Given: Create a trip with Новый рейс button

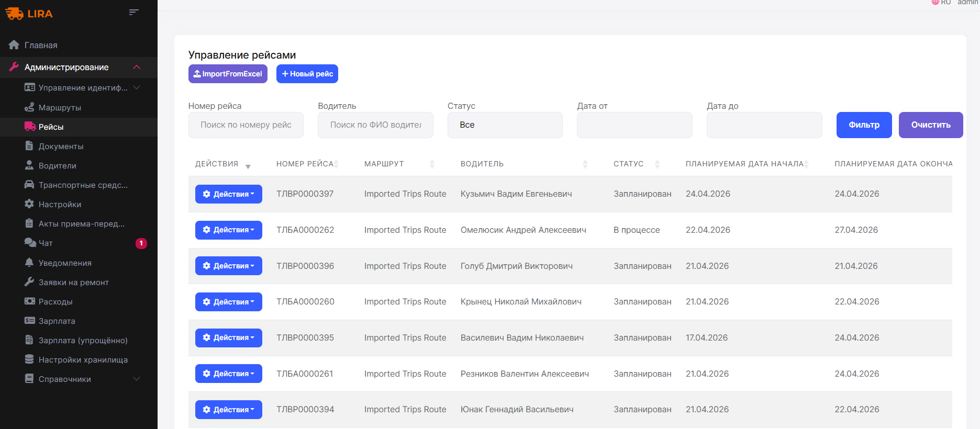Looking at the screenshot, I should [307, 74].
